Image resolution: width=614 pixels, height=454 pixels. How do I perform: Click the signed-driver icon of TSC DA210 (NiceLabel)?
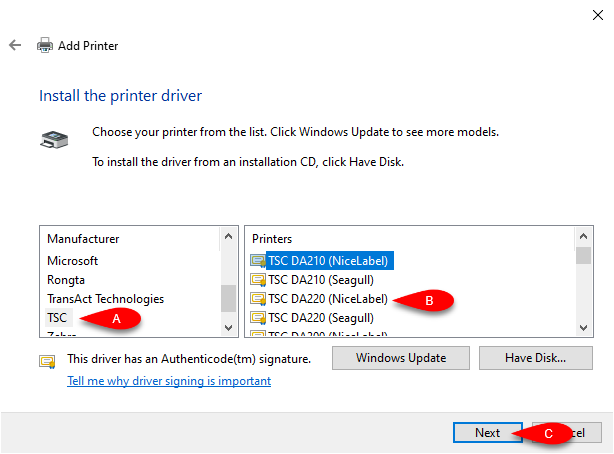point(258,261)
